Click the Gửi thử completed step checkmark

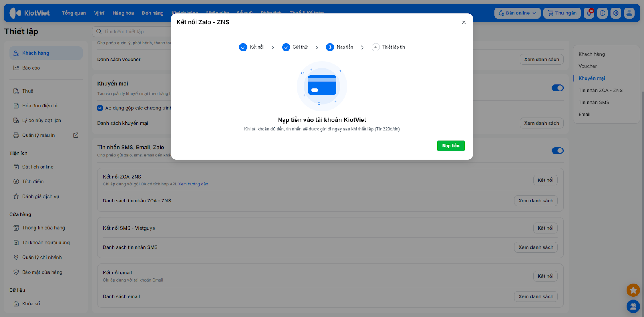tap(286, 47)
